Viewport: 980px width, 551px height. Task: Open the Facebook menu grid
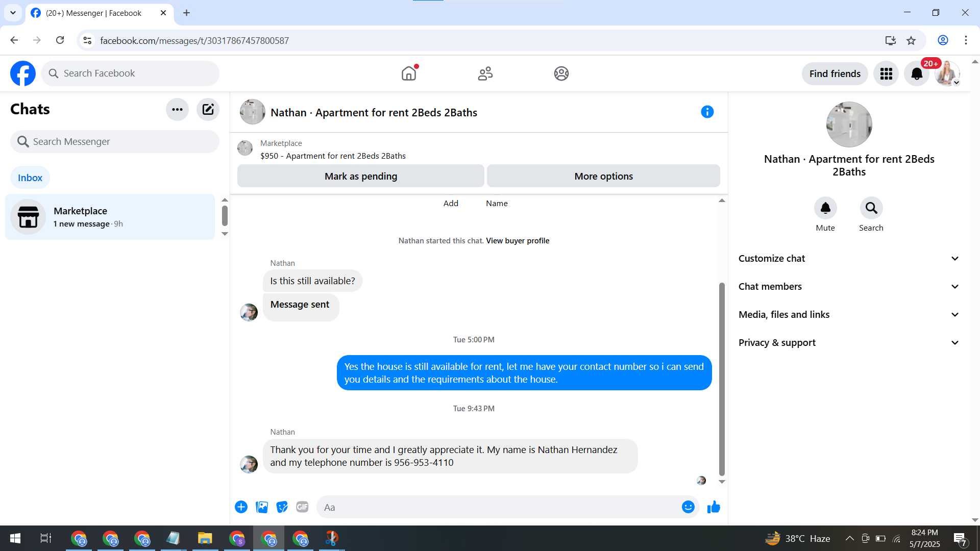point(886,73)
